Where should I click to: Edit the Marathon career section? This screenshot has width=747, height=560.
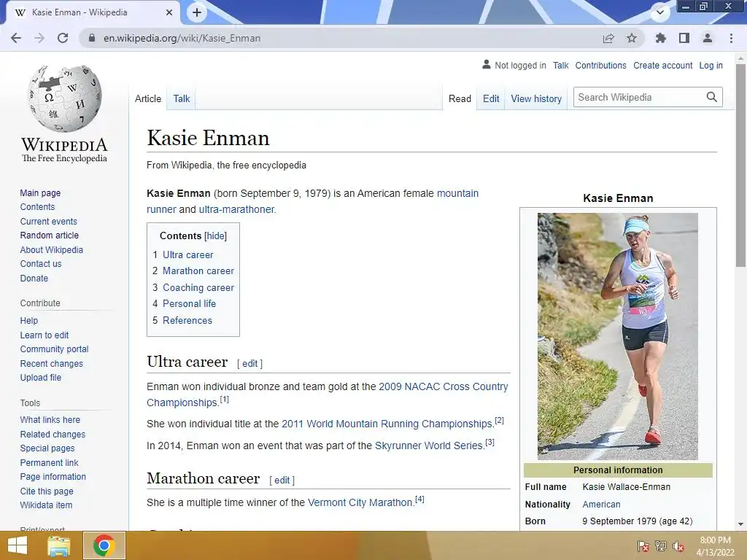tap(282, 480)
